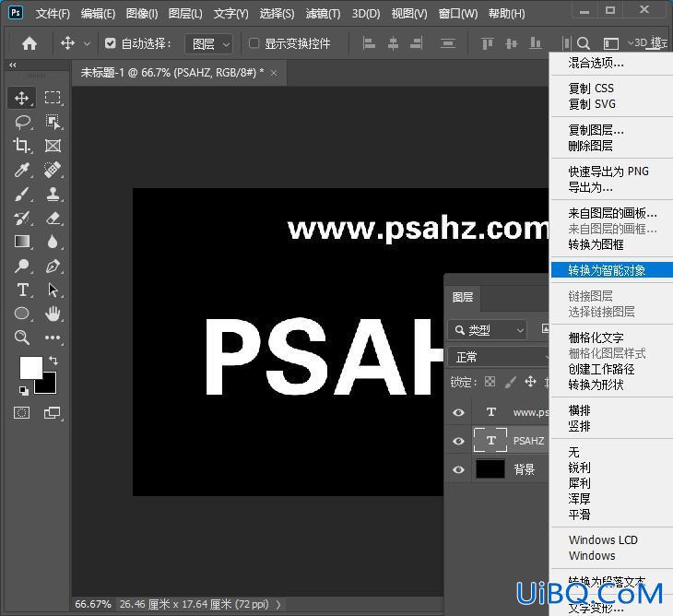The width and height of the screenshot is (673, 616).
Task: Click the black background color swatch
Action: tap(49, 385)
